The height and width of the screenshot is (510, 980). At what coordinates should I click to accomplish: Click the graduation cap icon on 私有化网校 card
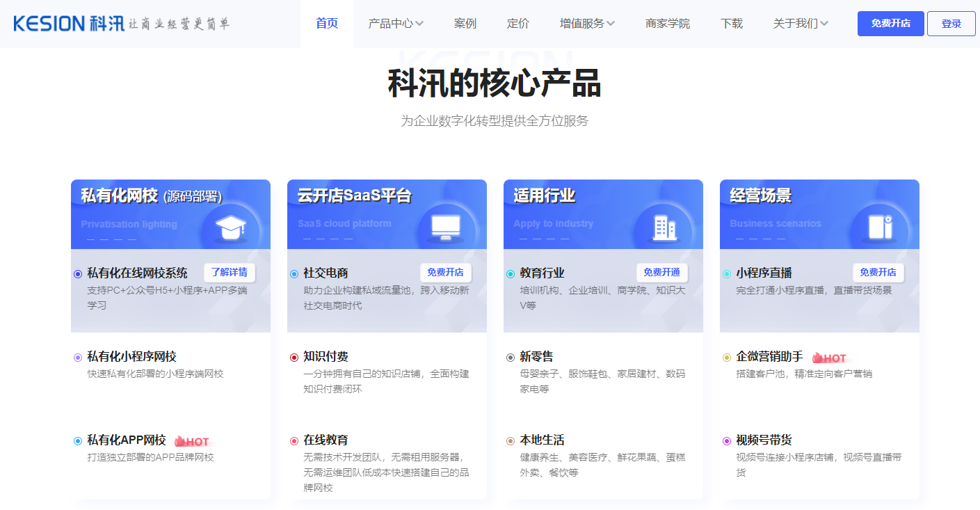pos(230,228)
